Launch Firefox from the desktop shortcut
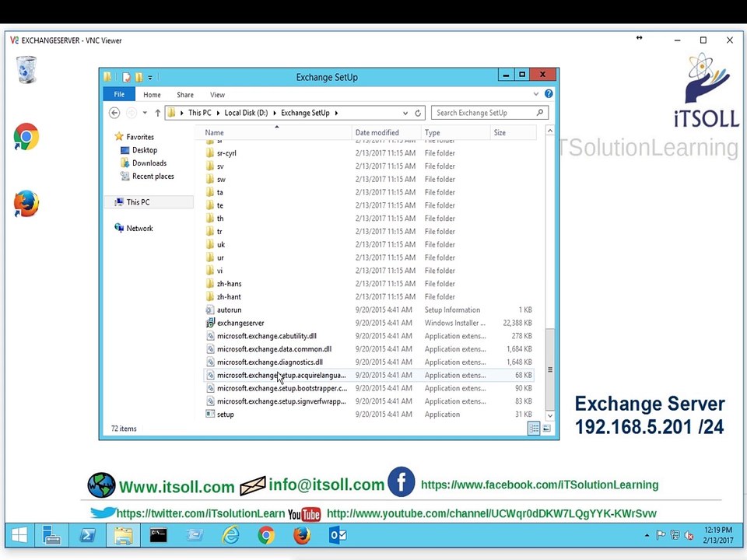The image size is (747, 560). (x=26, y=204)
